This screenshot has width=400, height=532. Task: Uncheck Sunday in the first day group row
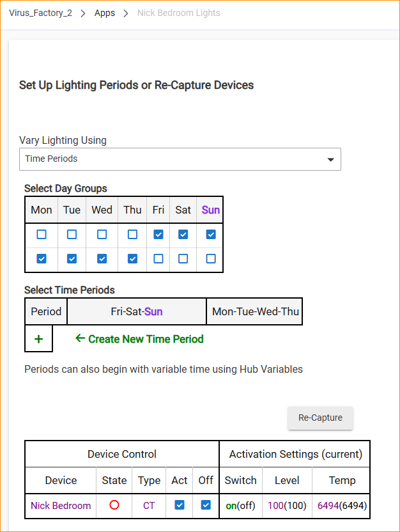click(x=211, y=235)
